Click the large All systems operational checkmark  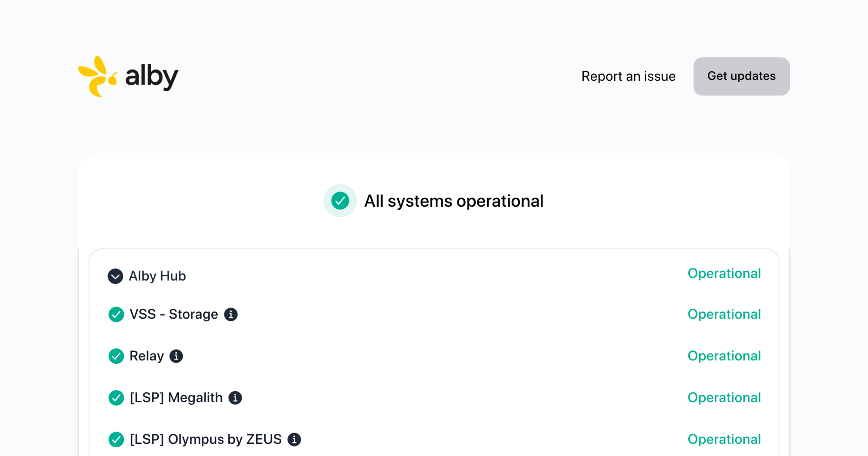tap(340, 201)
